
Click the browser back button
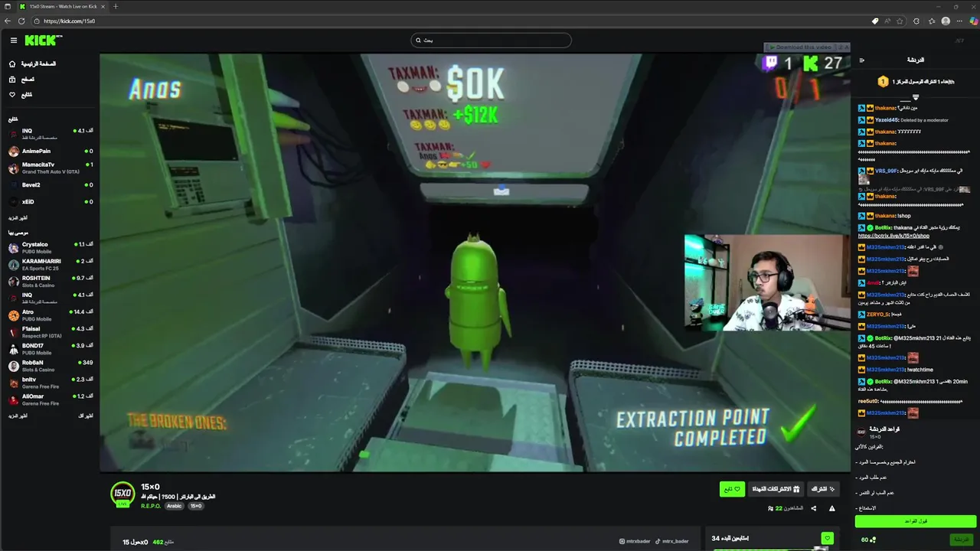(8, 21)
